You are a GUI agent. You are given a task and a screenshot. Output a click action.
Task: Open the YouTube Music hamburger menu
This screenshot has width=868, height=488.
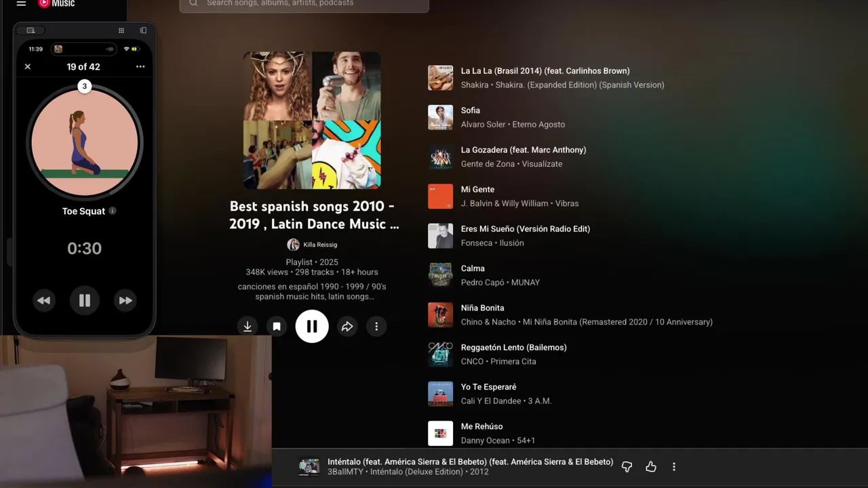tap(21, 3)
